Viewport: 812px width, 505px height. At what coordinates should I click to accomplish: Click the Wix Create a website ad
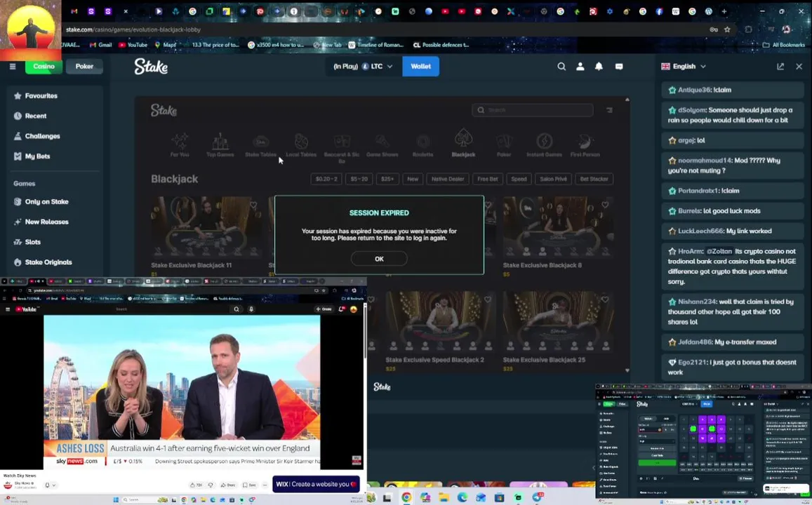316,484
